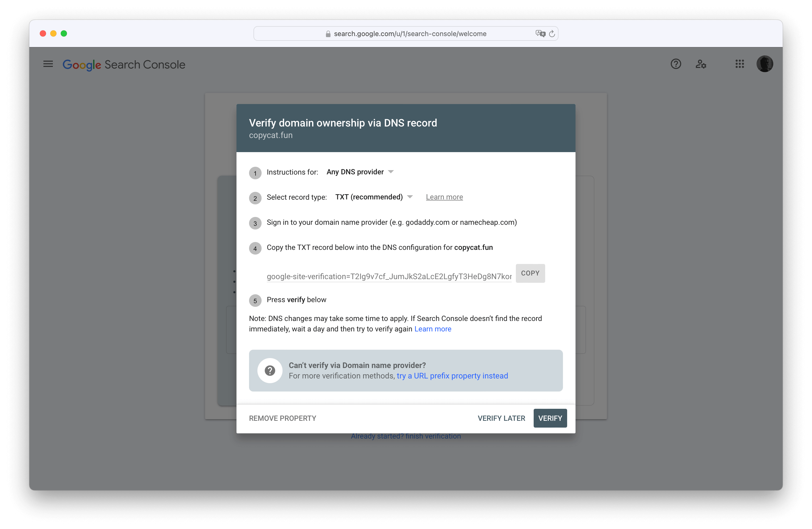812x529 pixels.
Task: Maximize the window with green button
Action: (x=64, y=33)
